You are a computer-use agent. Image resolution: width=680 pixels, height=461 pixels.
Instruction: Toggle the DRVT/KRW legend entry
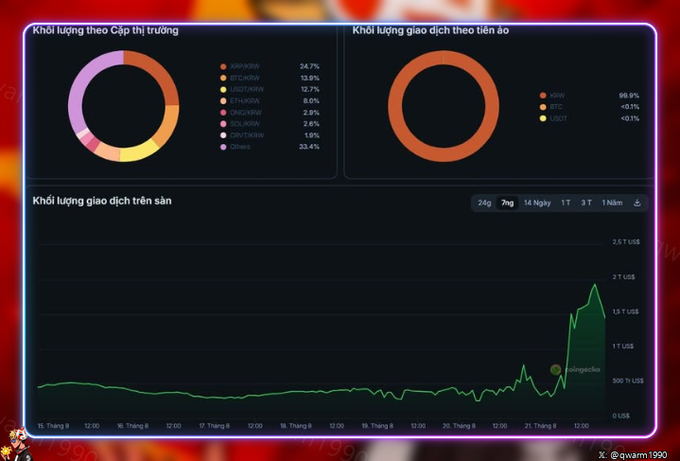(242, 135)
